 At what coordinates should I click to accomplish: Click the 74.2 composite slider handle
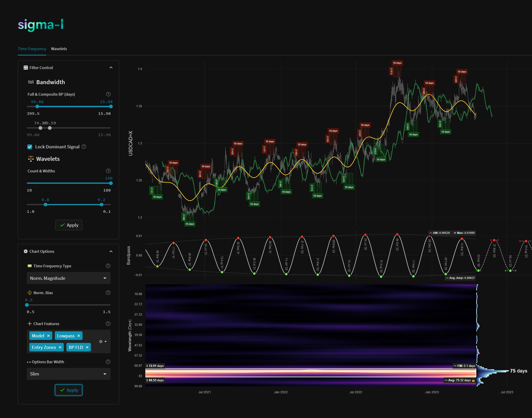40,128
